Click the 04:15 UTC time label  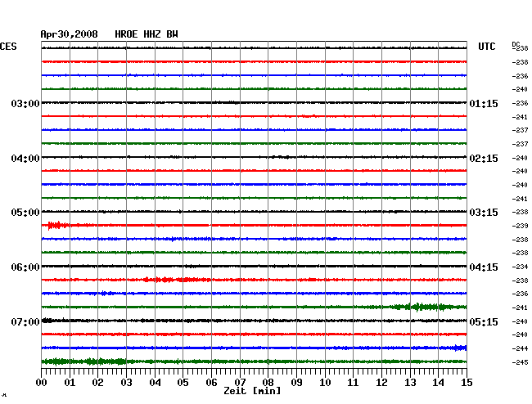(x=484, y=267)
